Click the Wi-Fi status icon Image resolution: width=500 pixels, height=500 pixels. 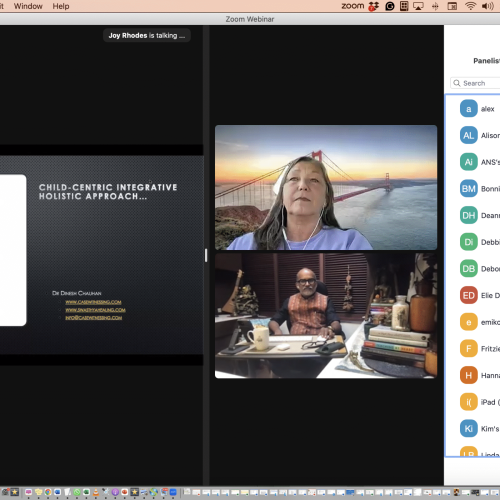470,6
